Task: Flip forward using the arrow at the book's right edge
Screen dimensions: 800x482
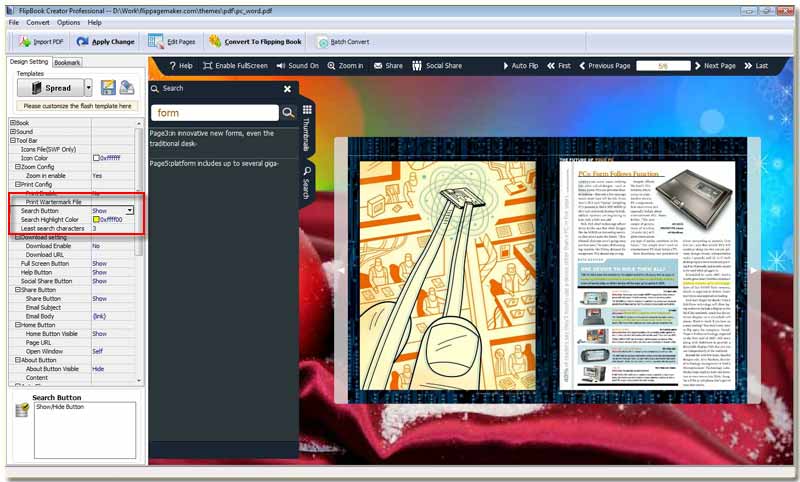Action: point(754,270)
